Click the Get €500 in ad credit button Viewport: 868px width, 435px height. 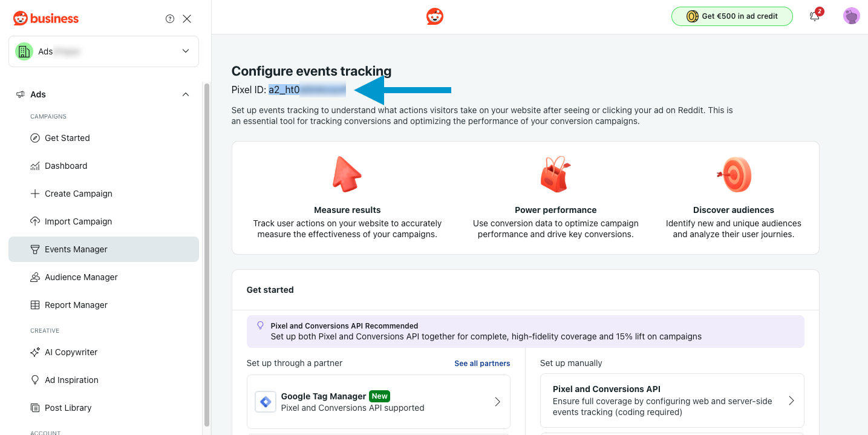(732, 16)
